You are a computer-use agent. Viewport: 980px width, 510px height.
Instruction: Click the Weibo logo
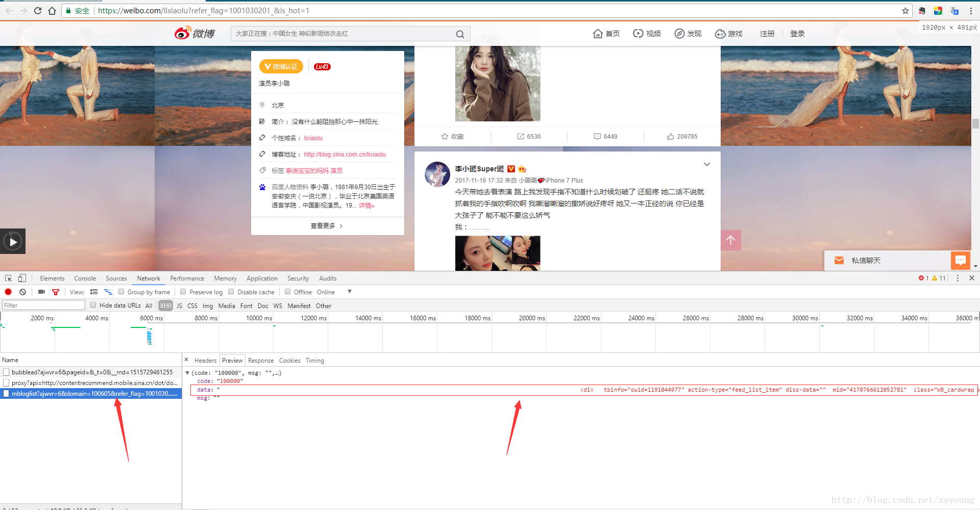(194, 33)
